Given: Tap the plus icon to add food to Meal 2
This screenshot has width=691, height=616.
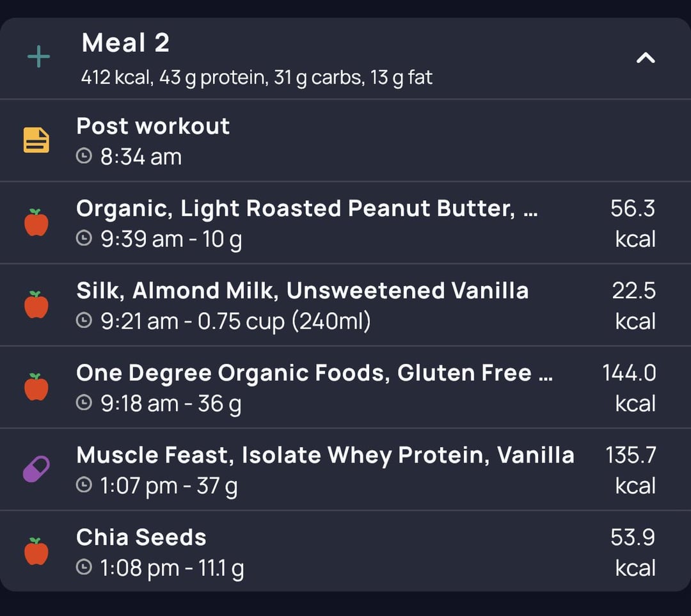Looking at the screenshot, I should tap(38, 56).
